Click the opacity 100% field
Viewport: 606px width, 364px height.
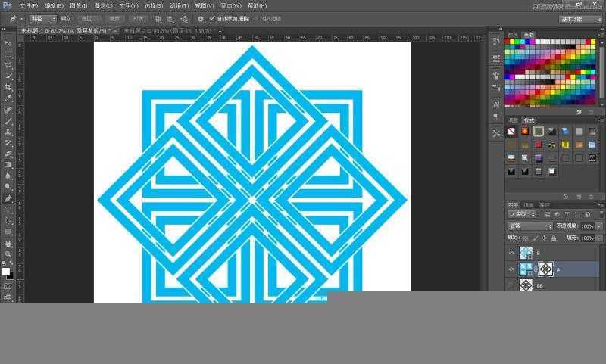[588, 226]
